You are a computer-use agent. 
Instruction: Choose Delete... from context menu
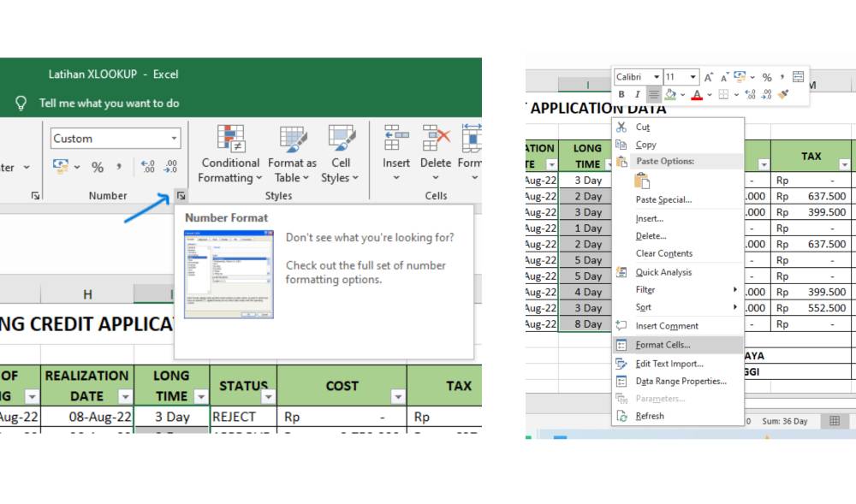pyautogui.click(x=678, y=236)
